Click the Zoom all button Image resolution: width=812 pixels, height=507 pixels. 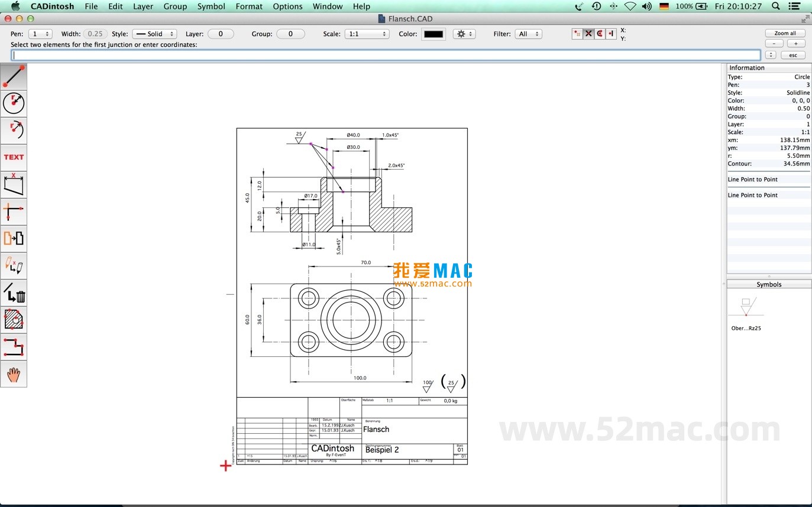coord(785,33)
